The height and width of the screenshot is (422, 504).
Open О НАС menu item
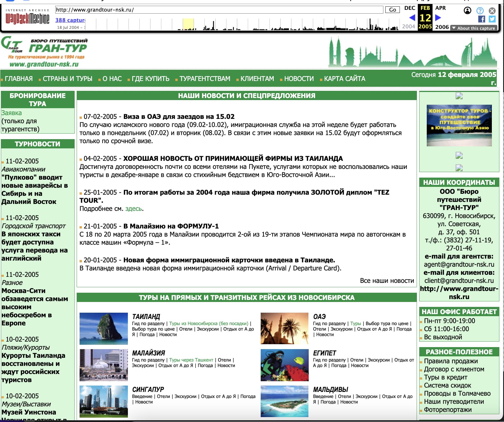112,79
